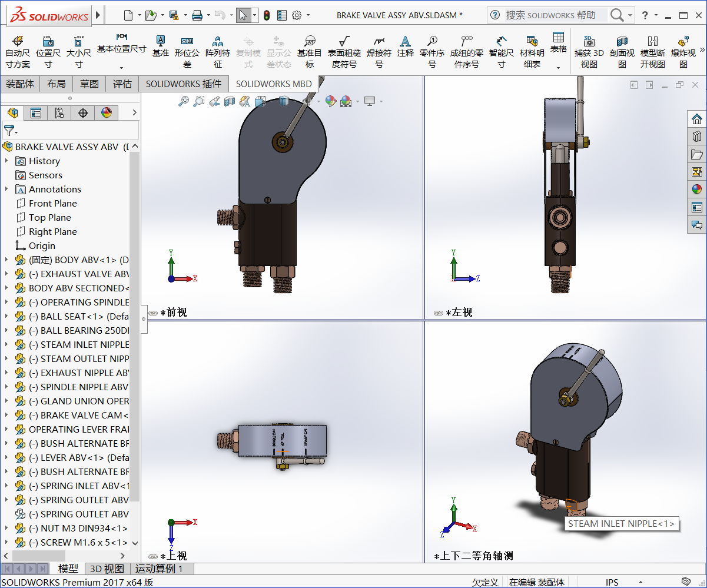
Task: Select the 自动尺寸方案 tool
Action: point(18,51)
